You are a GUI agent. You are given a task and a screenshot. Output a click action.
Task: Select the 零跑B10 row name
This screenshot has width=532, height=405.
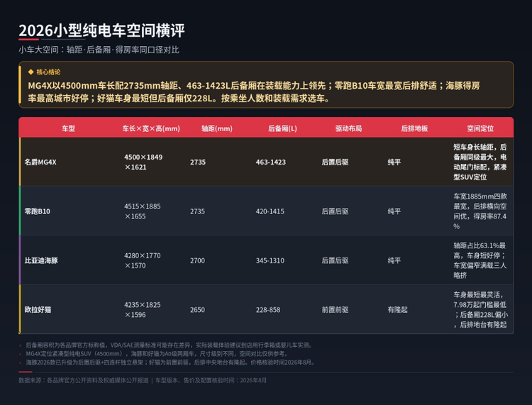(38, 211)
